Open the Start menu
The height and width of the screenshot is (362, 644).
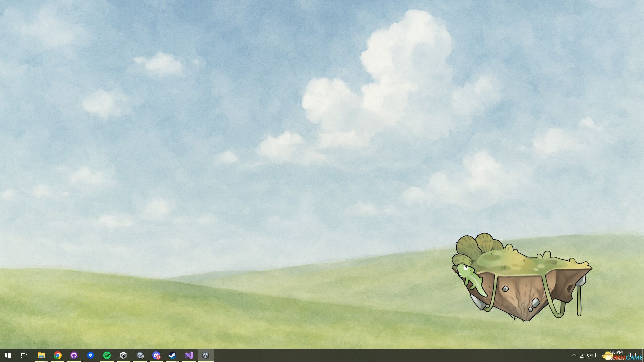[x=7, y=355]
